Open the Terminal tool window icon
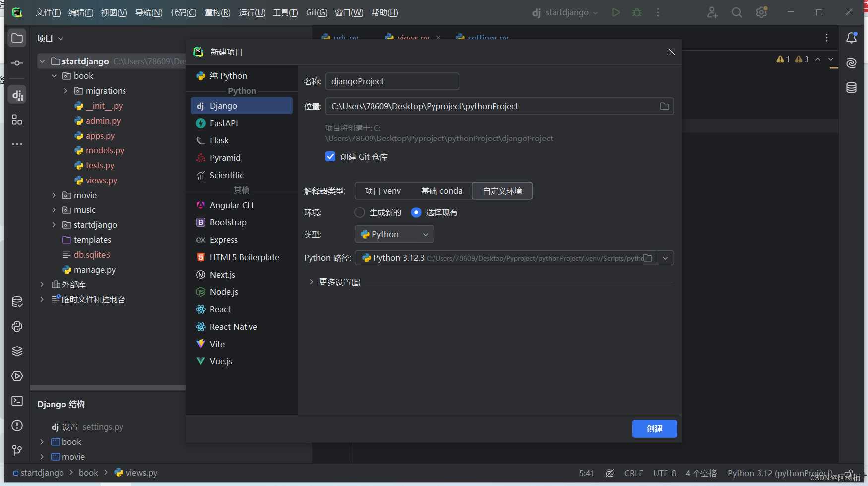This screenshot has width=868, height=486. click(17, 401)
